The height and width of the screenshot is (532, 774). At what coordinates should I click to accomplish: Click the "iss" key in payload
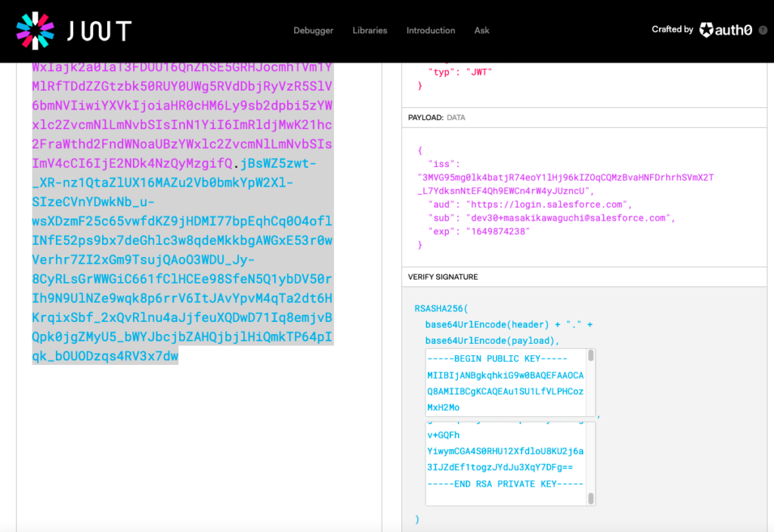click(x=442, y=163)
